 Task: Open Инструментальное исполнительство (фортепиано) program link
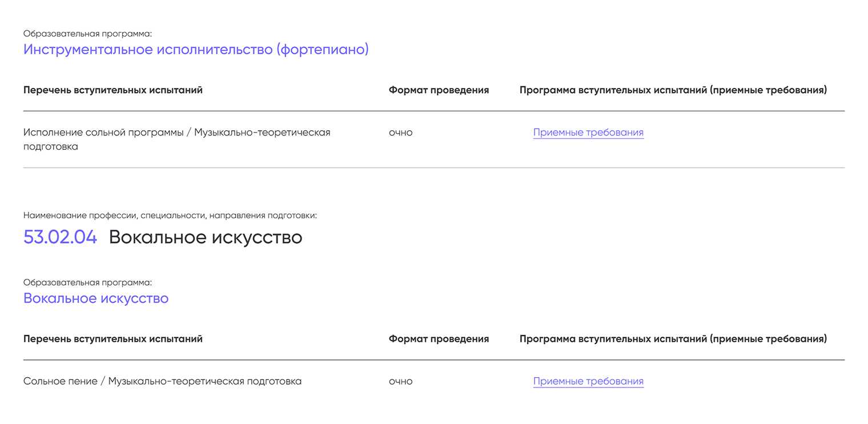pyautogui.click(x=196, y=50)
